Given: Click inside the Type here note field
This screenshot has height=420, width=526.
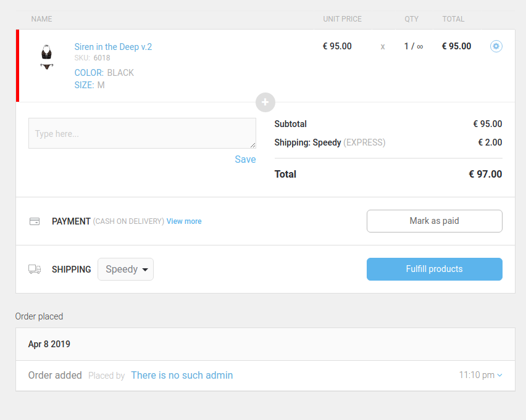Looking at the screenshot, I should (x=142, y=133).
